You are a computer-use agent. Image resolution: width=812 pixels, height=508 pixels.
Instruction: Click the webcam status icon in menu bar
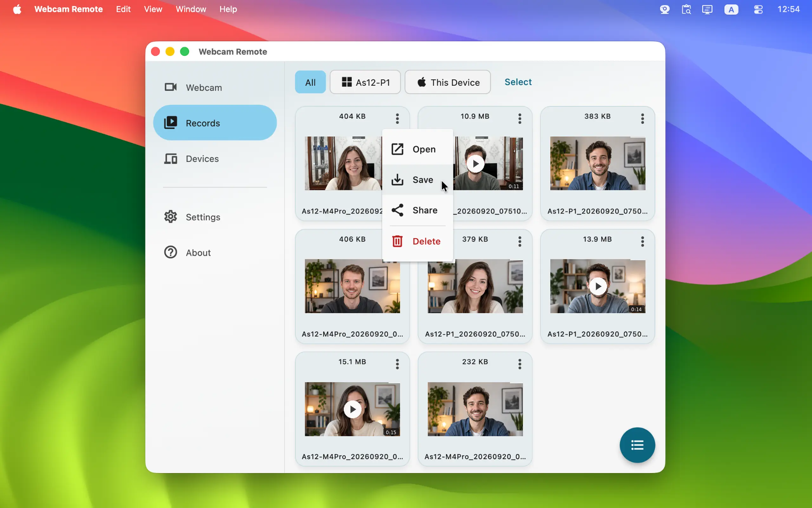(665, 9)
